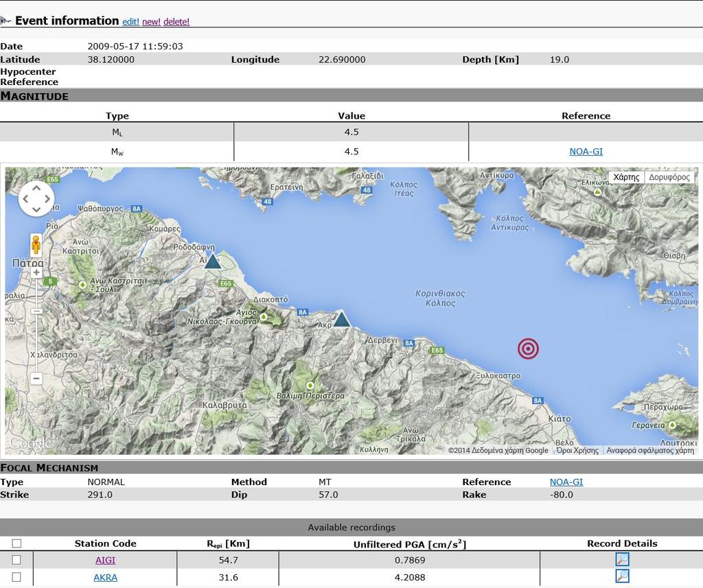Click the AIGI Repi value 54.7
The image size is (703, 588).
[x=228, y=561]
